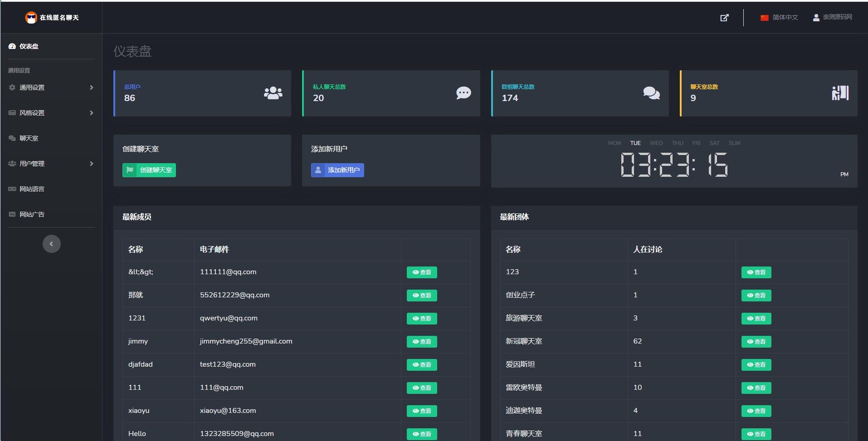Screen dimensions: 868x441
Task: Click 查看 button for 新冠聊天室 group
Action: click(756, 342)
